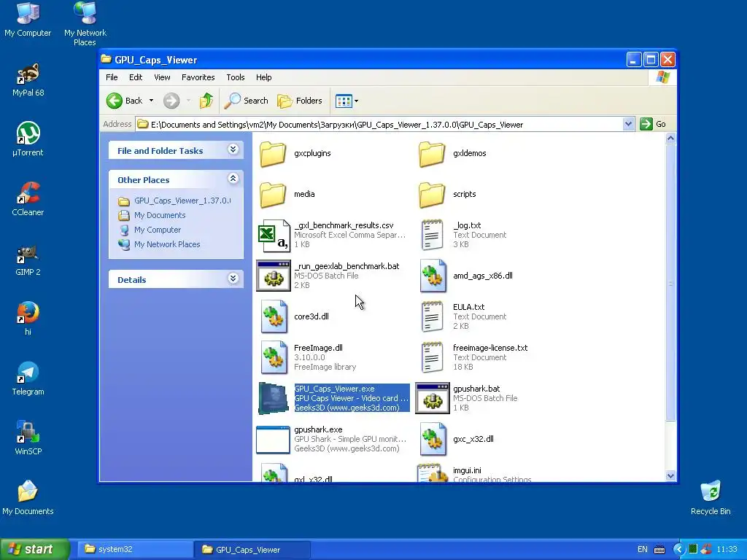This screenshot has width=747, height=560.
Task: Select the gpushark.bat batch file icon
Action: click(x=433, y=398)
